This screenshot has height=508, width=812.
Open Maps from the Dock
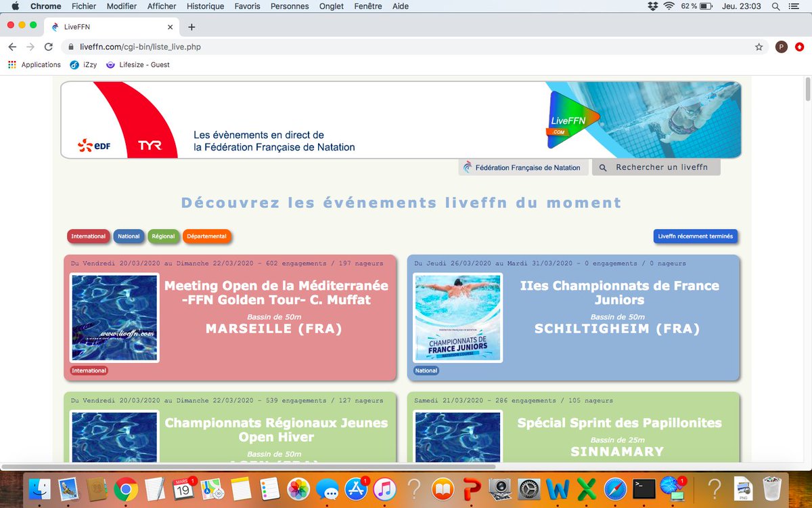[x=212, y=488]
